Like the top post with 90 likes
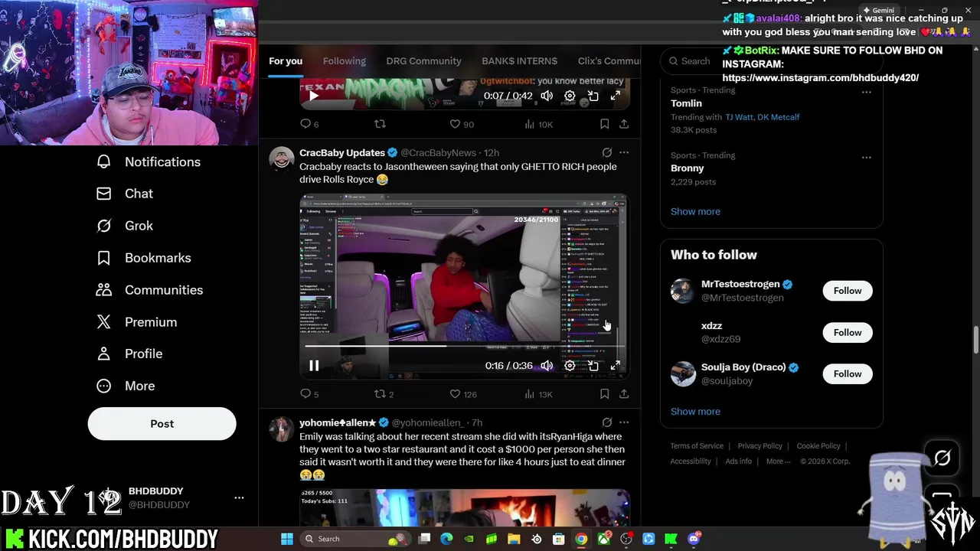This screenshot has height=551, width=980. coord(462,124)
